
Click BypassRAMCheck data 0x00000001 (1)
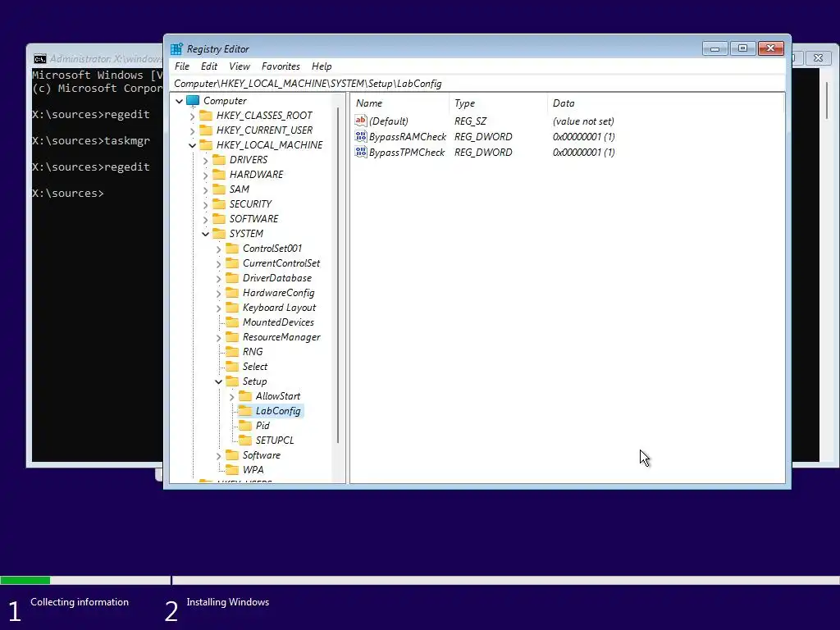583,137
